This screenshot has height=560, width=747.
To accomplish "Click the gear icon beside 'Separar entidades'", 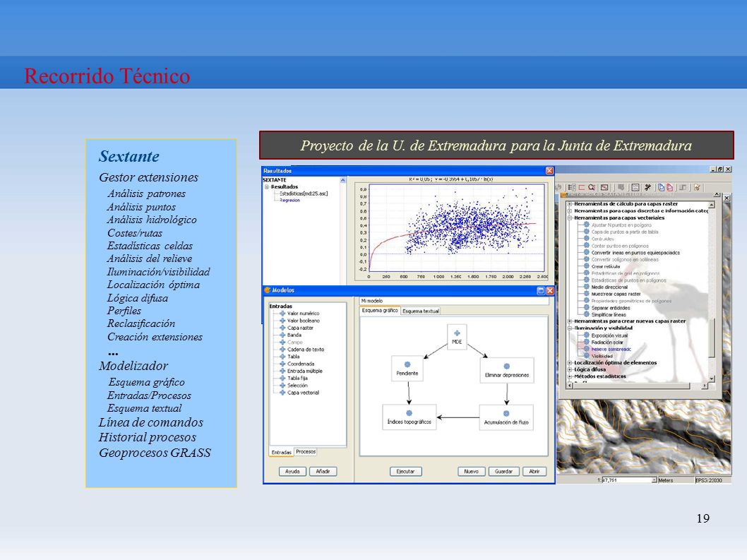I will coord(587,308).
